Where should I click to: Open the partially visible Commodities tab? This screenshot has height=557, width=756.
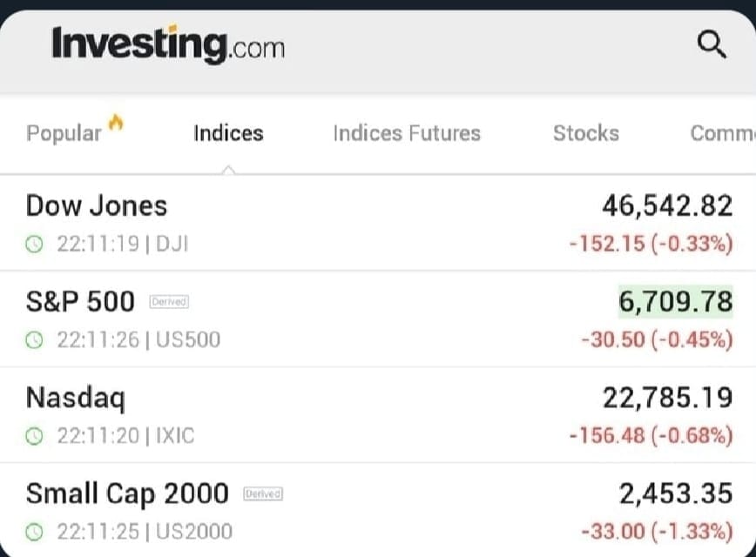(x=722, y=133)
